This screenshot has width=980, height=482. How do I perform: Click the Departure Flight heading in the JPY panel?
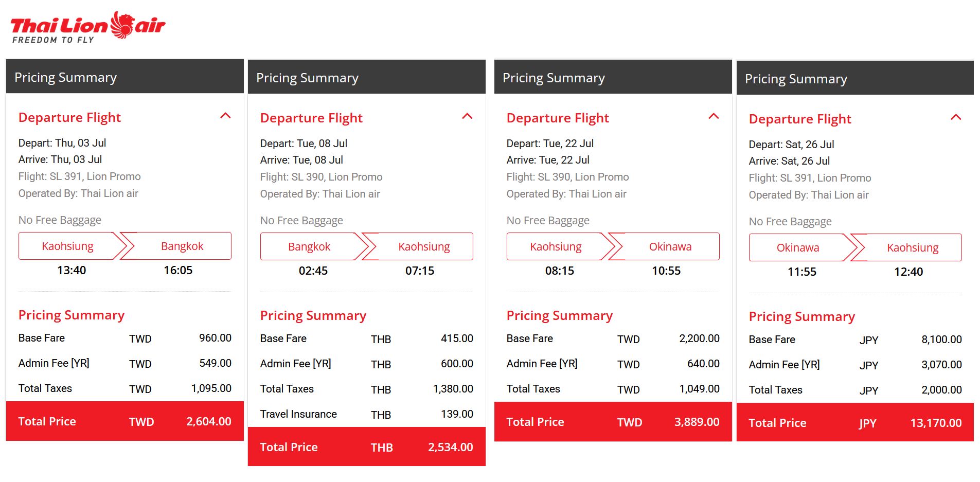click(800, 119)
